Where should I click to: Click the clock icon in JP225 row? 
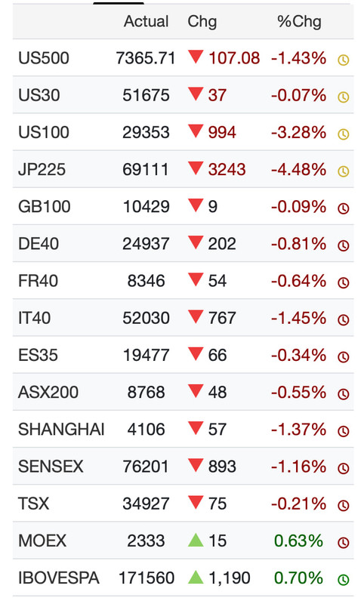coord(343,171)
